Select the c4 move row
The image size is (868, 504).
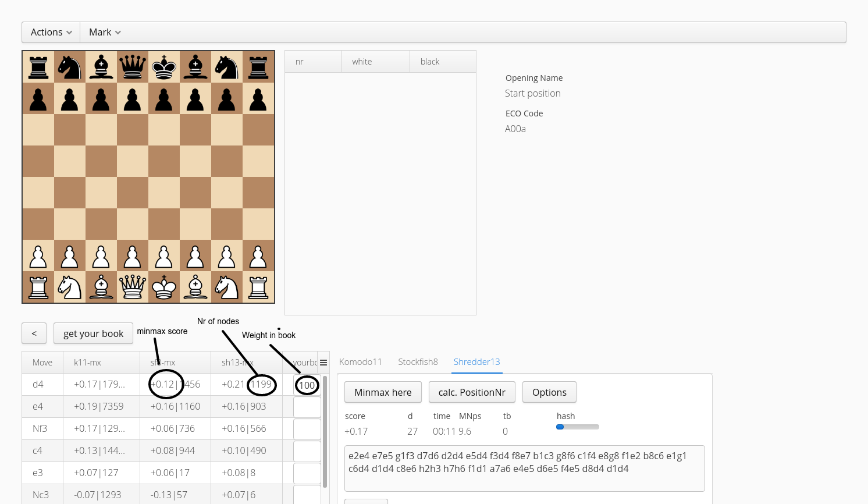172,451
